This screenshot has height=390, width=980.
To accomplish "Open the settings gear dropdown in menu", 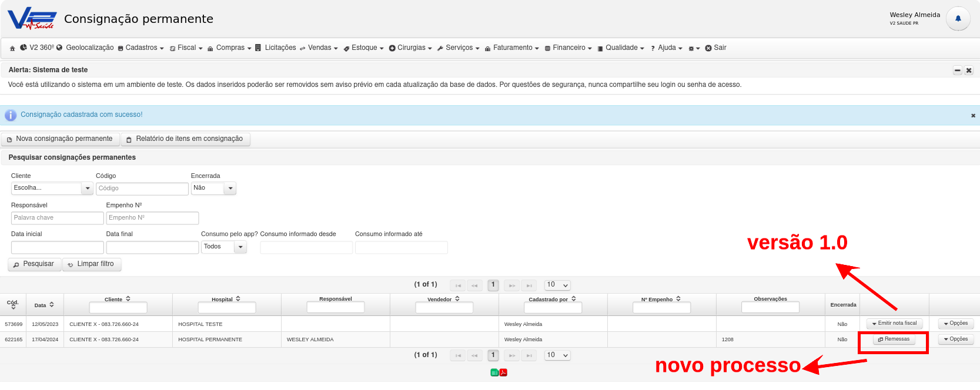I will [694, 48].
